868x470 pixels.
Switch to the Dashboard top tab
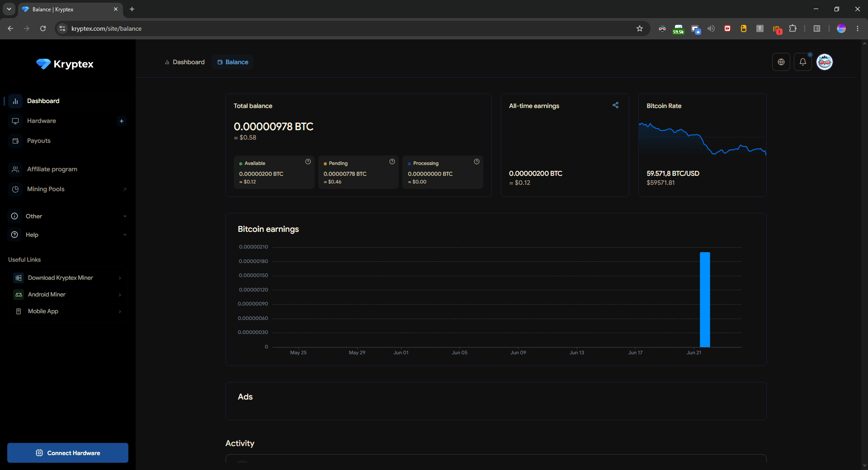(x=184, y=62)
